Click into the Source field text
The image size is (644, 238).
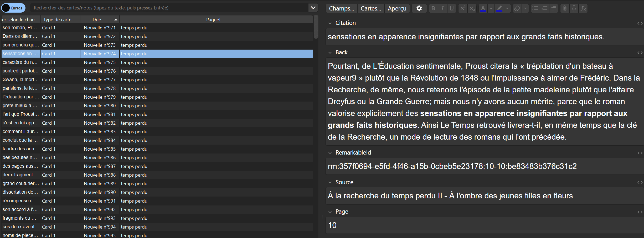485,196
